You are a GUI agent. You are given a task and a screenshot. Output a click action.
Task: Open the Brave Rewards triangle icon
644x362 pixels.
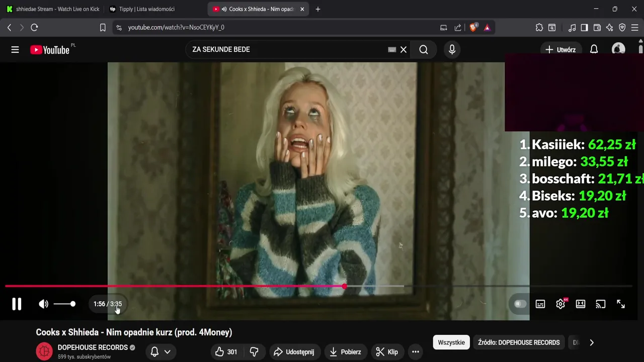(x=487, y=28)
